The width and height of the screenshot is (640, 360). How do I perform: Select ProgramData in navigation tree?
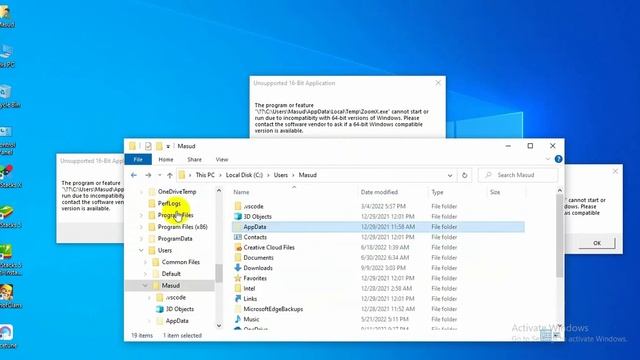tap(175, 239)
